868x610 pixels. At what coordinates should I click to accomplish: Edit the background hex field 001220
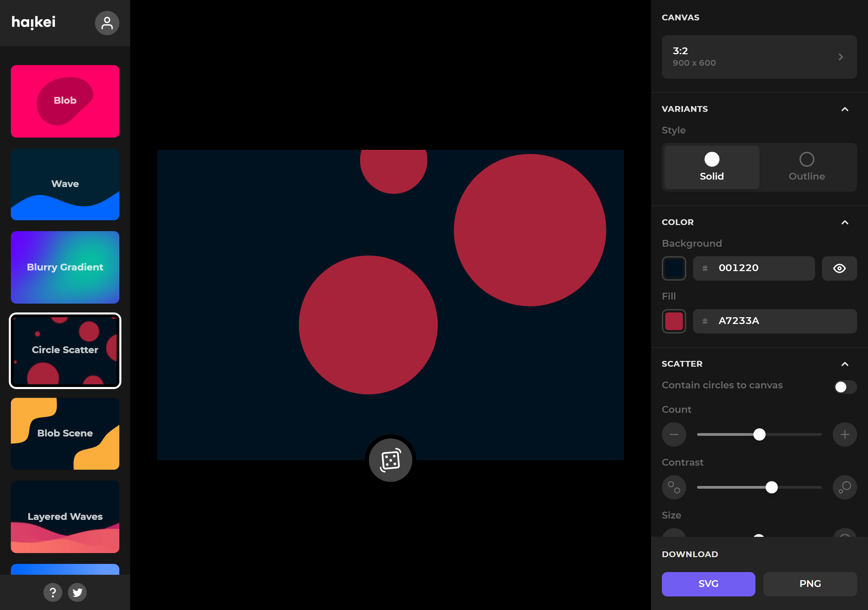click(x=754, y=268)
